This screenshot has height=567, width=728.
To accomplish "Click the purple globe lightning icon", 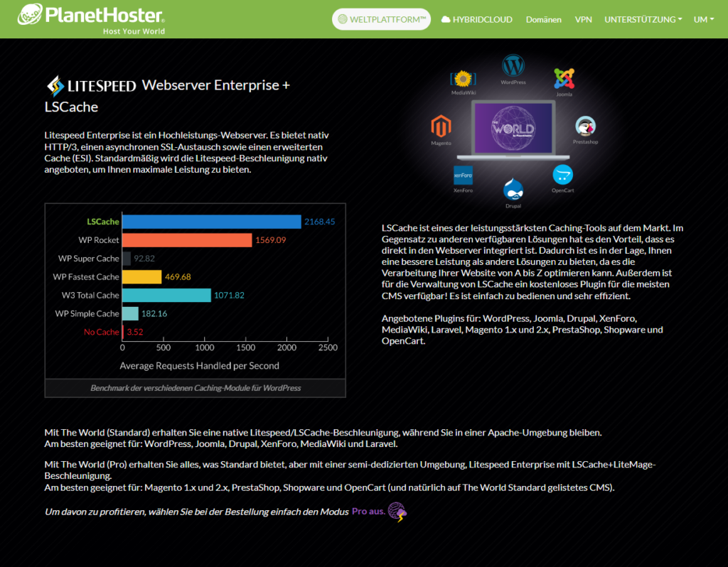I will coord(397,512).
